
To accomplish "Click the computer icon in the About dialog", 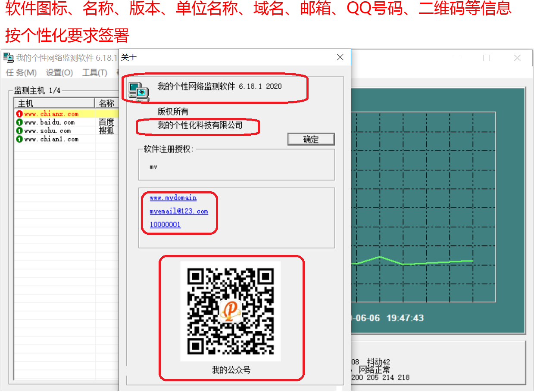I will click(139, 91).
